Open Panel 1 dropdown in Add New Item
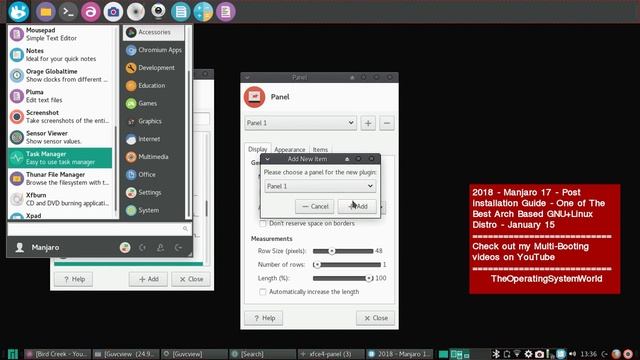 pyautogui.click(x=320, y=186)
